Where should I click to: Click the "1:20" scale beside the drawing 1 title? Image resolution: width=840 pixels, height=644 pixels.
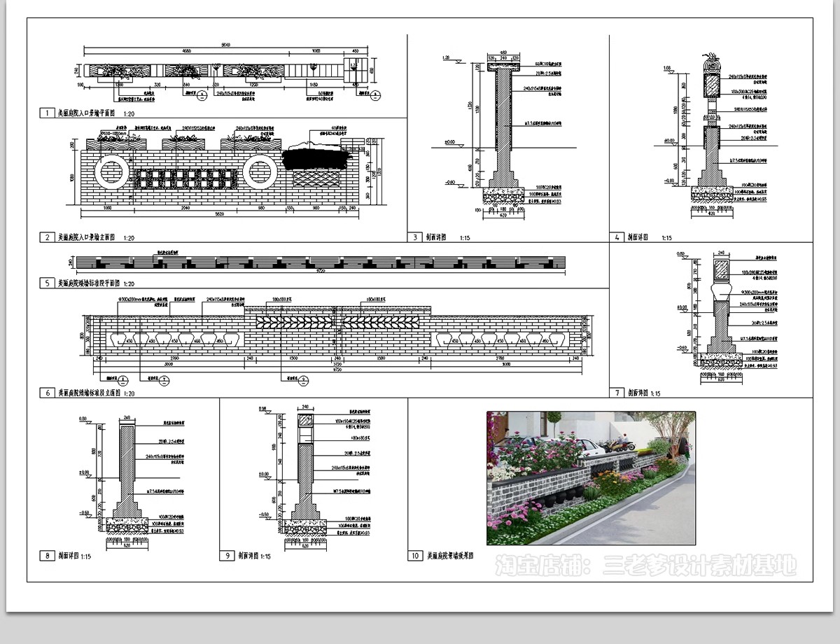click(x=129, y=113)
